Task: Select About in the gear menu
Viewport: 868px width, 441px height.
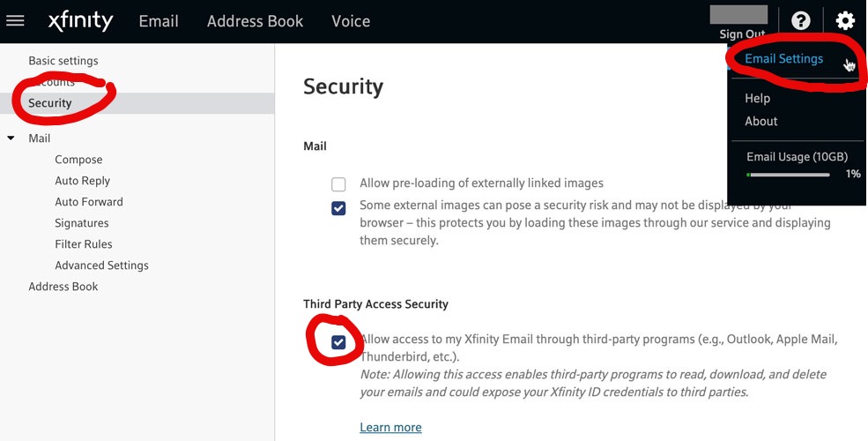Action: tap(761, 122)
